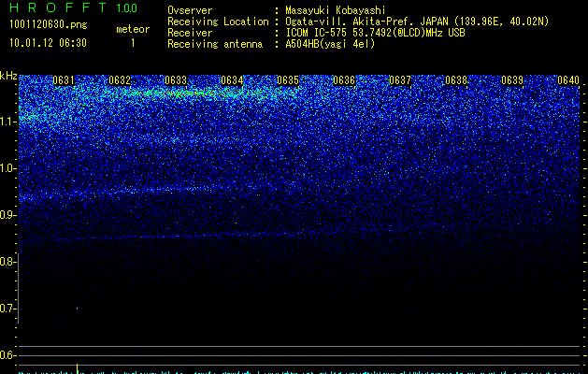Screen dimensions: 588x374
Task: Click the 0.9 frequency axis label
Action: click(x=7, y=215)
